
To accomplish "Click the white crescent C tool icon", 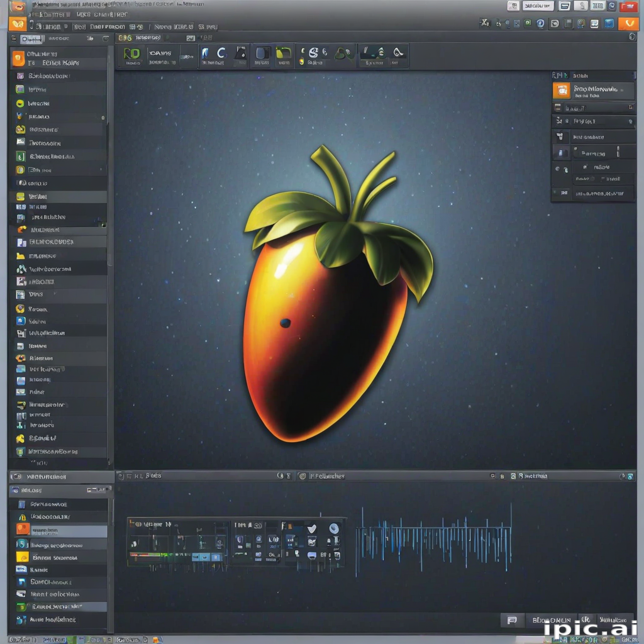I will [222, 53].
